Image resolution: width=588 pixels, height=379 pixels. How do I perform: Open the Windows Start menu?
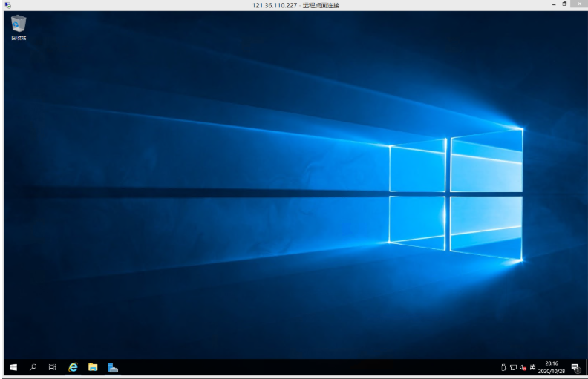pos(13,367)
